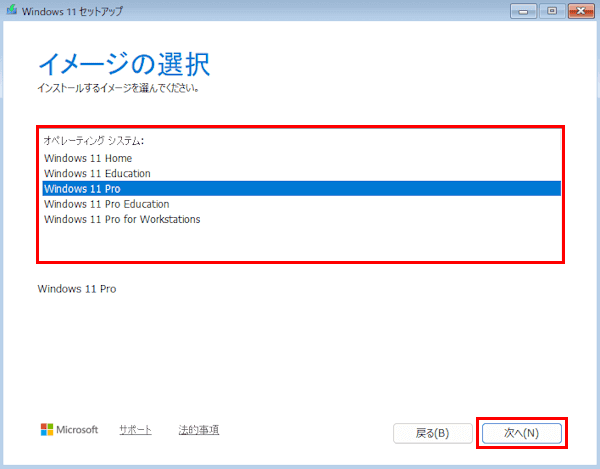
Task: Click the setup icon in title bar
Action: [x=12, y=10]
